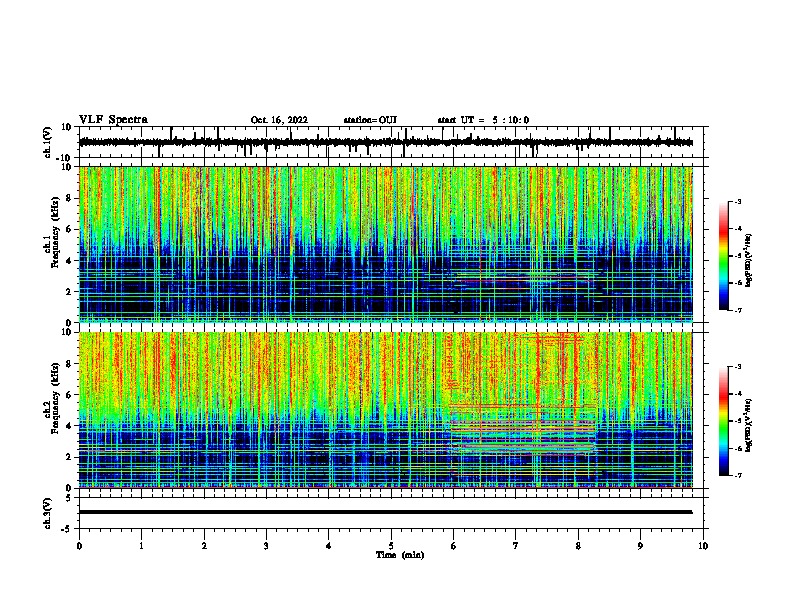Click the ch.2 colorbar "log(PSD)" label
Image resolution: width=792 pixels, height=612 pixels.
pyautogui.click(x=749, y=425)
